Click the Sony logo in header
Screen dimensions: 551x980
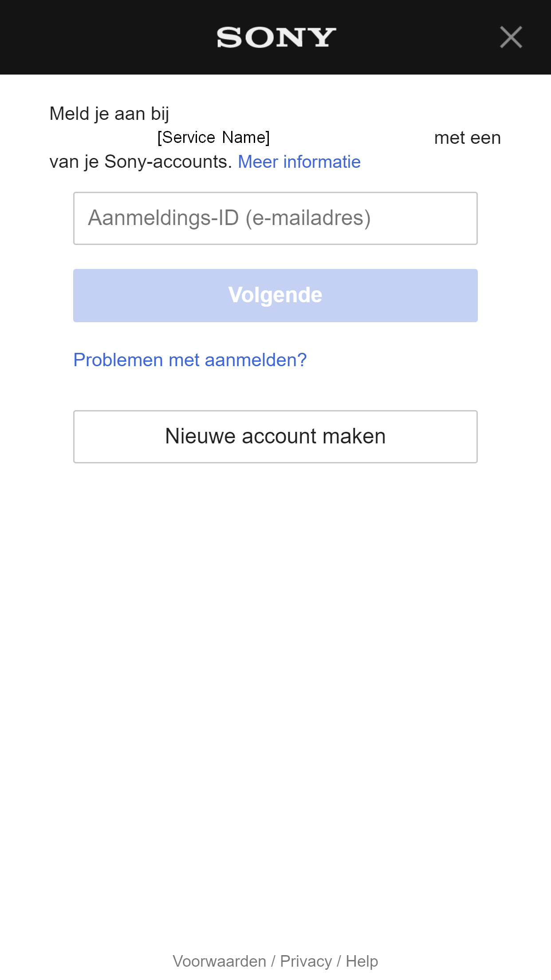point(275,37)
